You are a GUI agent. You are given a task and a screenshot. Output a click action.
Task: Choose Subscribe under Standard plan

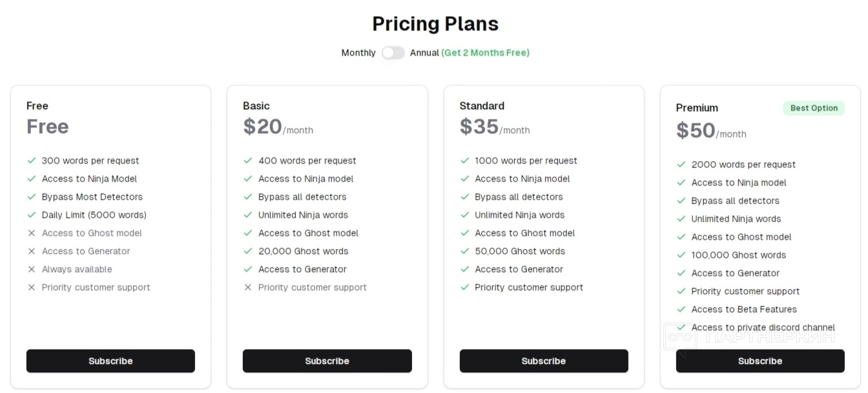[543, 361]
